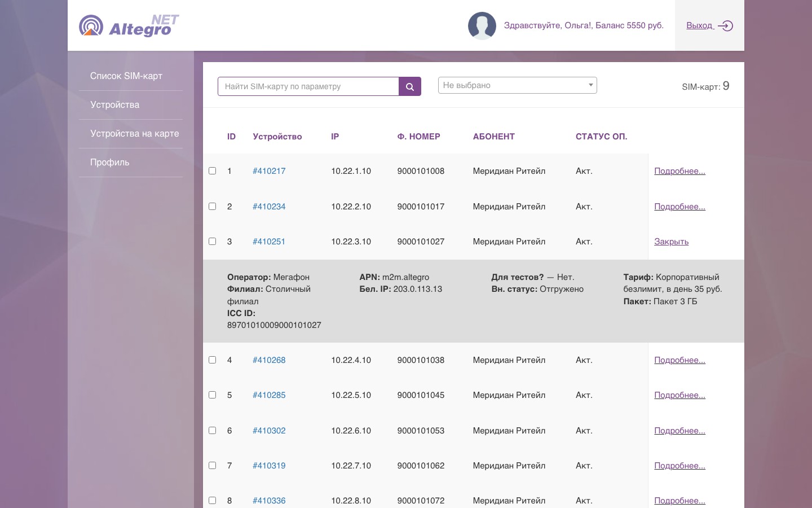Open the 'Не выбрано' filter dropdown

(x=518, y=85)
